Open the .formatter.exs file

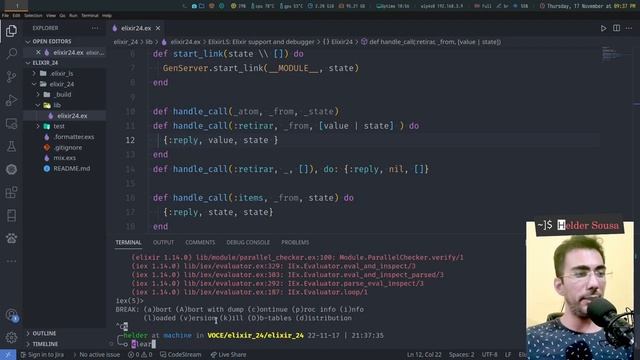73,137
